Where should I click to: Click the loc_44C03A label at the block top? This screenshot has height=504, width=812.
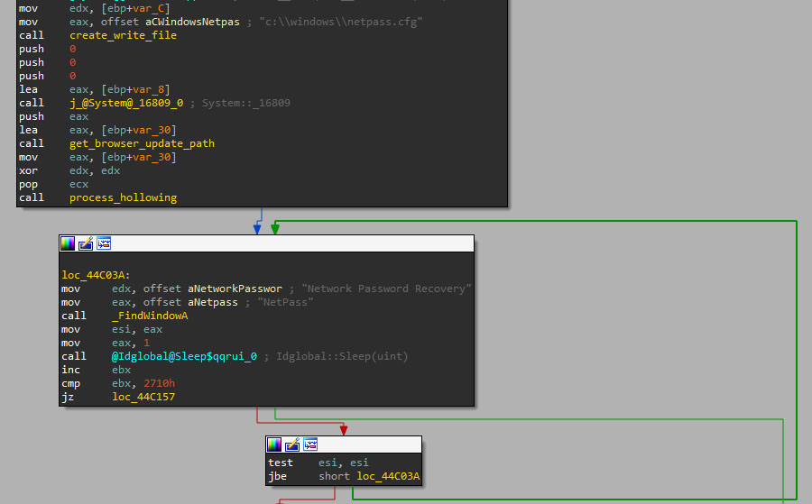pyautogui.click(x=96, y=275)
